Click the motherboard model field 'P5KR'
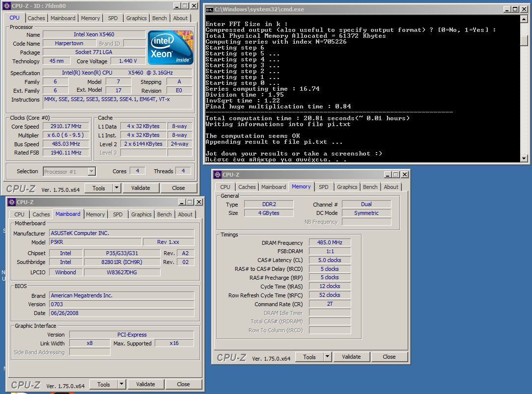The width and height of the screenshot is (532, 394). pos(95,242)
